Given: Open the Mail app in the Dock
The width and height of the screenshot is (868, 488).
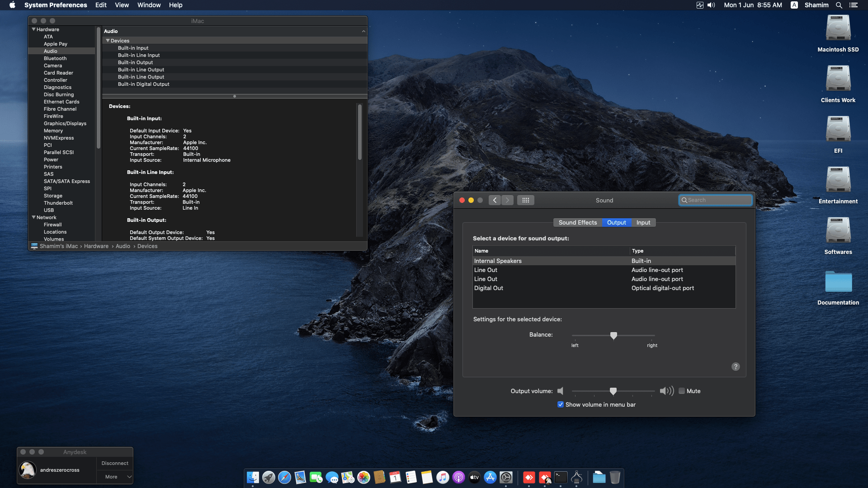Looking at the screenshot, I should pos(300,477).
